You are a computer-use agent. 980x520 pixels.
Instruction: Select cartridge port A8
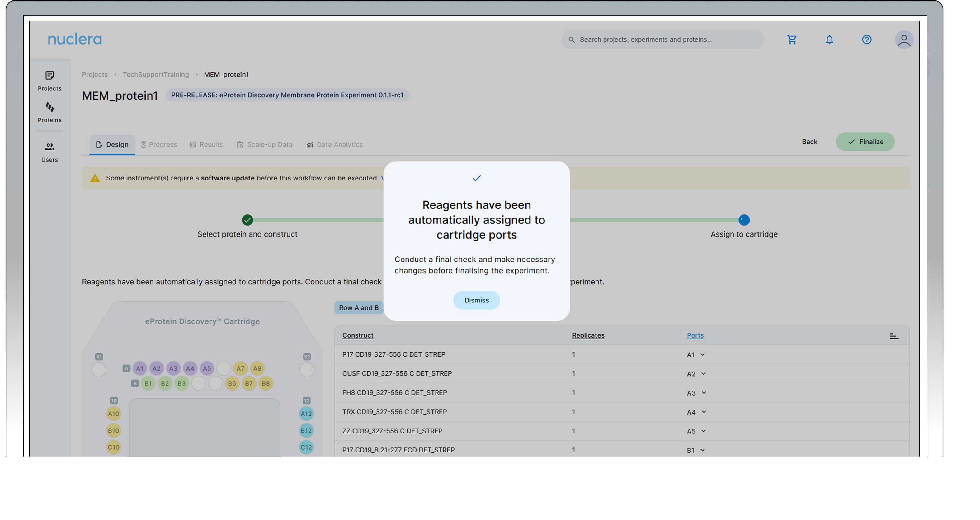[257, 368]
